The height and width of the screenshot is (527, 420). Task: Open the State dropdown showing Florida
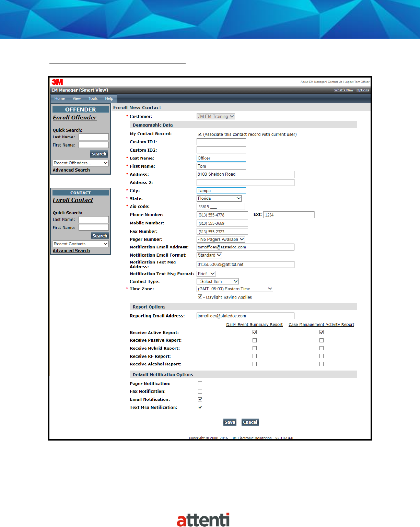[x=219, y=198]
